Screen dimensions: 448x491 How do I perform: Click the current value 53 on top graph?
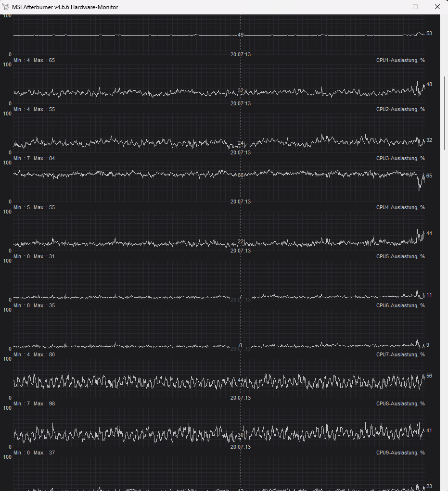(429, 33)
